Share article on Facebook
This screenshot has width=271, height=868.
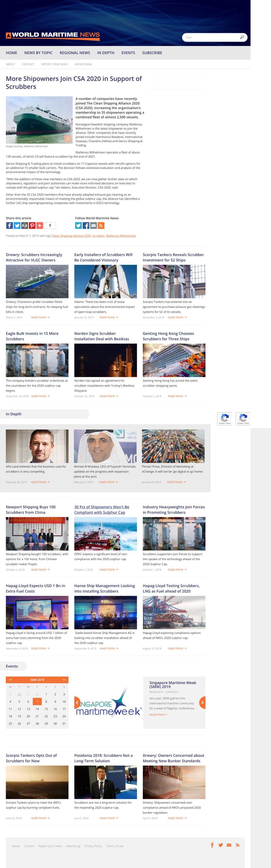coord(10,225)
